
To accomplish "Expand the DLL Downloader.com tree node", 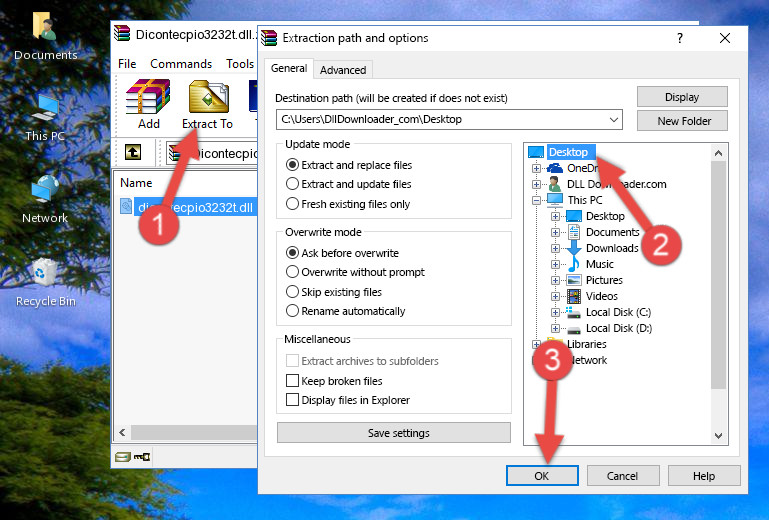I will pyautogui.click(x=536, y=184).
